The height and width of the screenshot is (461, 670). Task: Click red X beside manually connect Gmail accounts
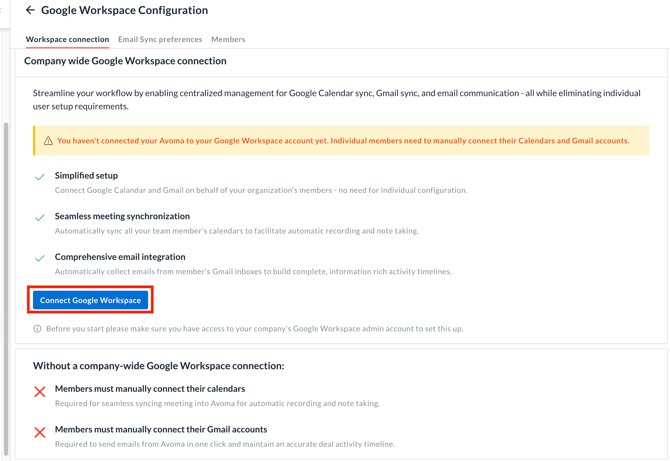click(40, 432)
